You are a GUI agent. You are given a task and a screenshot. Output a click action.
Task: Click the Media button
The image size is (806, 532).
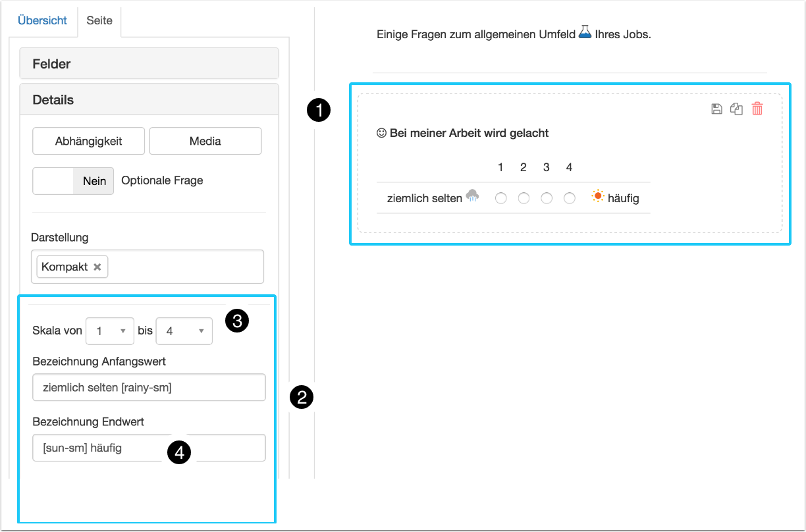click(205, 141)
